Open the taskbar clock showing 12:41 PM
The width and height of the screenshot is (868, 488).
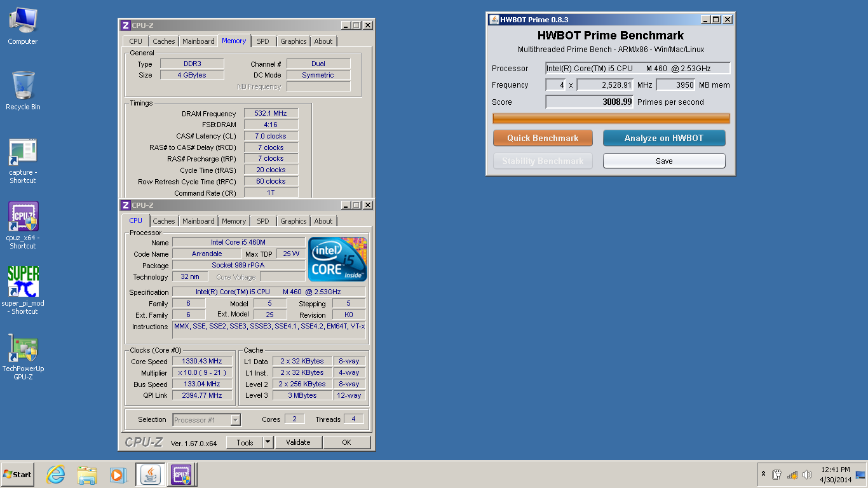click(x=835, y=475)
